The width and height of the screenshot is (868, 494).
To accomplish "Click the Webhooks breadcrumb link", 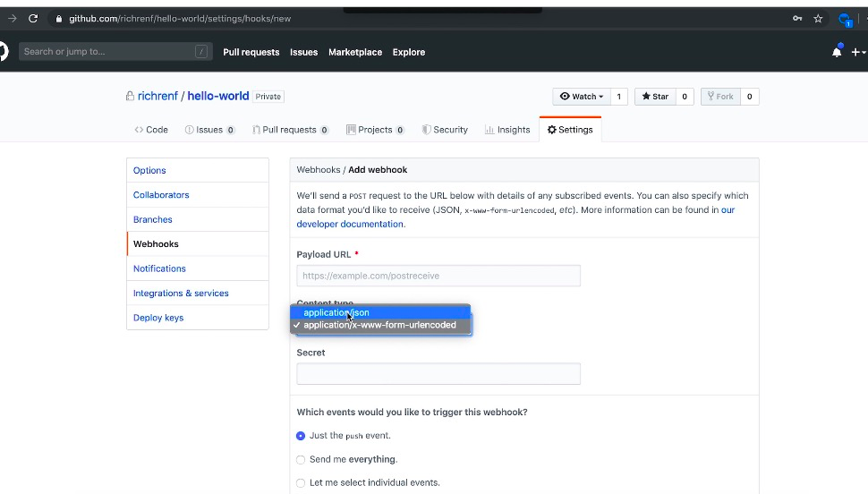I will click(319, 169).
